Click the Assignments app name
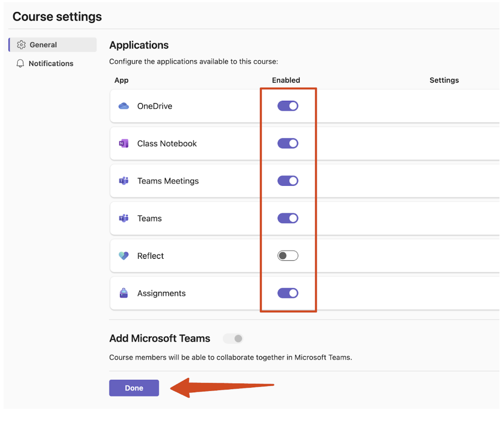This screenshot has height=433, width=504. pos(161,293)
